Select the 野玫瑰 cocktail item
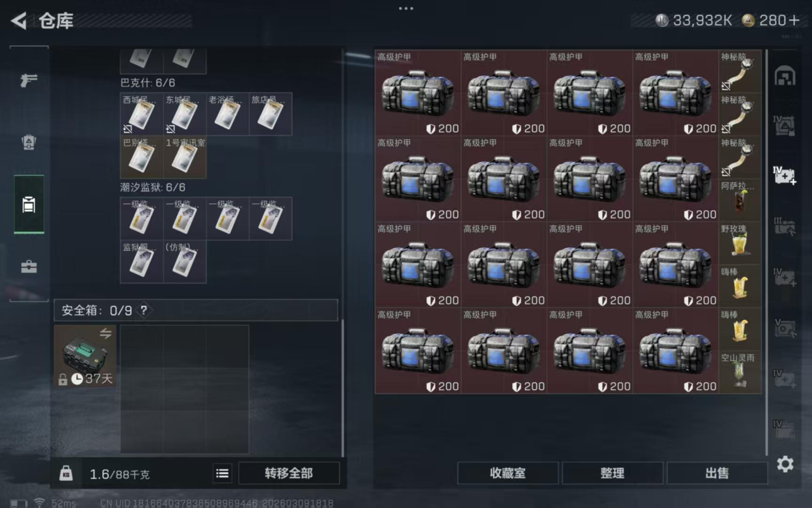 click(740, 243)
